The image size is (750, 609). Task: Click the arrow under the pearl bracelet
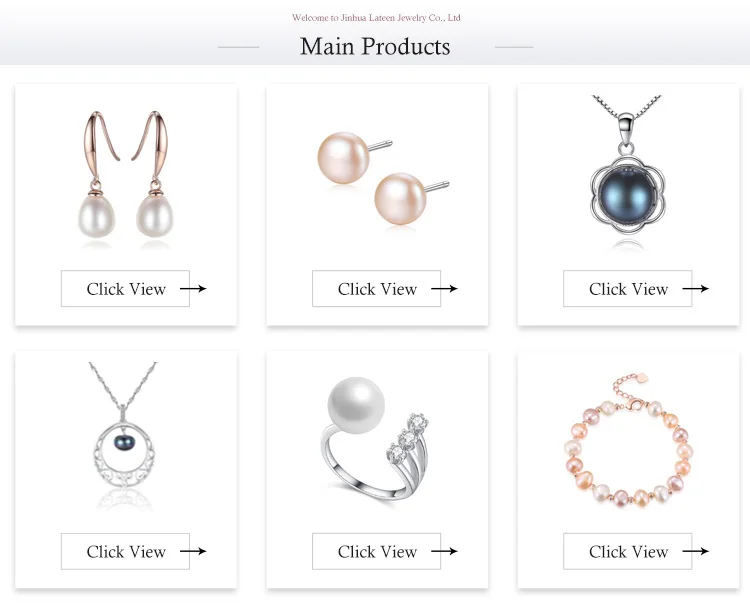695,551
